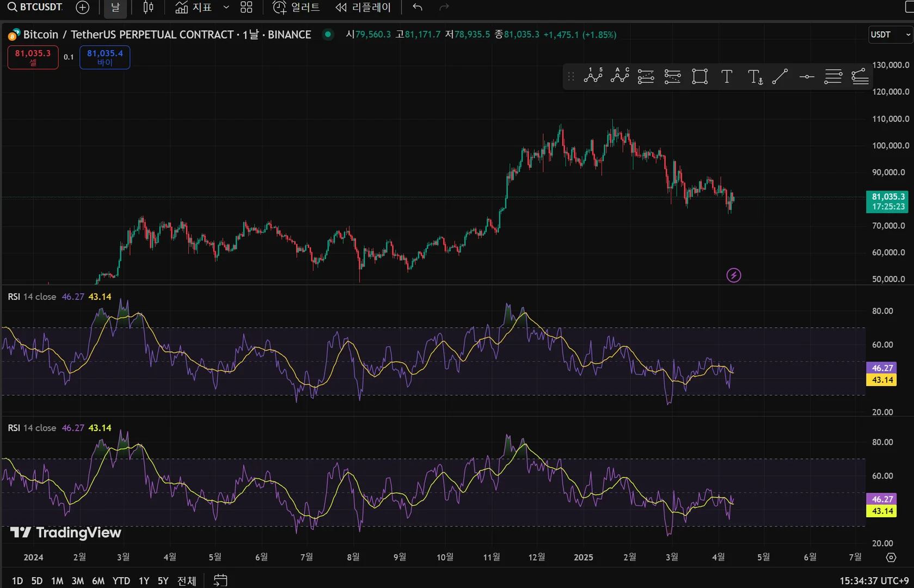Viewport: 914px width, 588px height.
Task: Toggle replay mode (리플레이)
Action: [364, 8]
